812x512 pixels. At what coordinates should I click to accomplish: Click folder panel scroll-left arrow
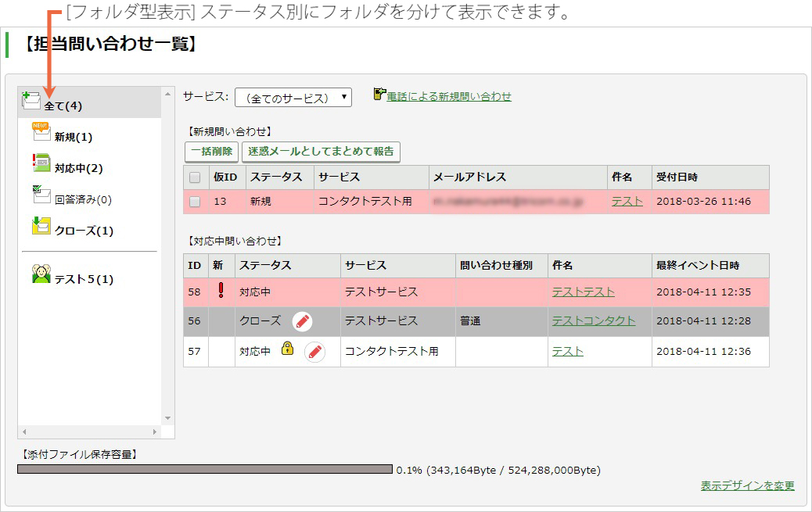(23, 431)
